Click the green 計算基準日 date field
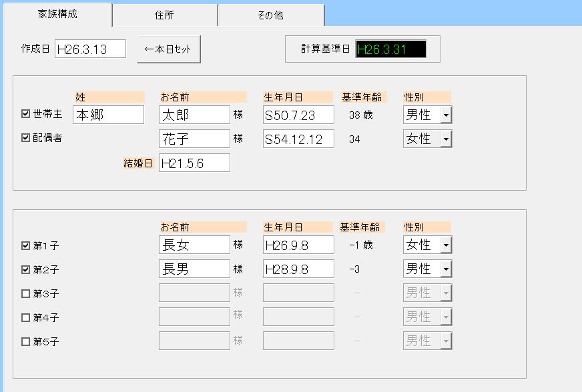The height and width of the screenshot is (392, 582). (x=390, y=49)
